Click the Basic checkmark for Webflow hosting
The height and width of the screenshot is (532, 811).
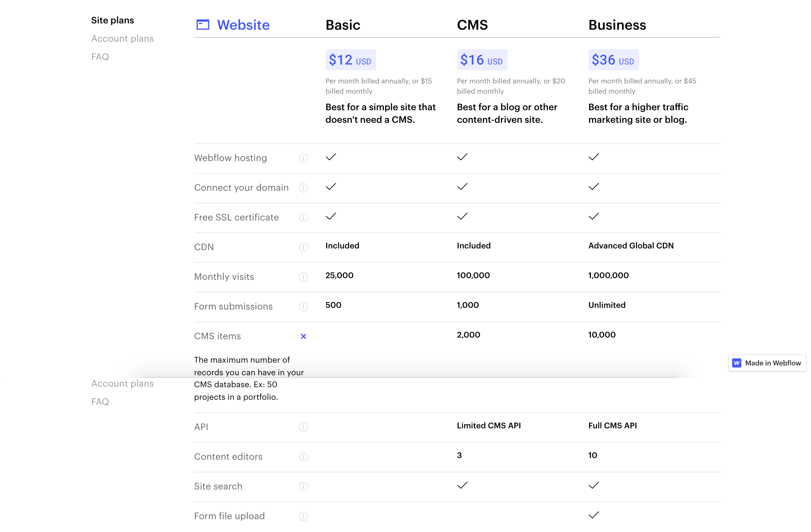tap(331, 157)
